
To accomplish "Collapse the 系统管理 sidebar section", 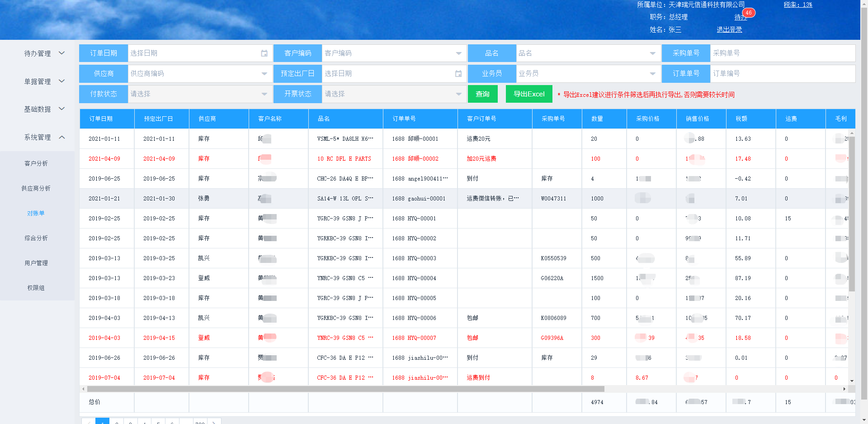I will click(44, 137).
